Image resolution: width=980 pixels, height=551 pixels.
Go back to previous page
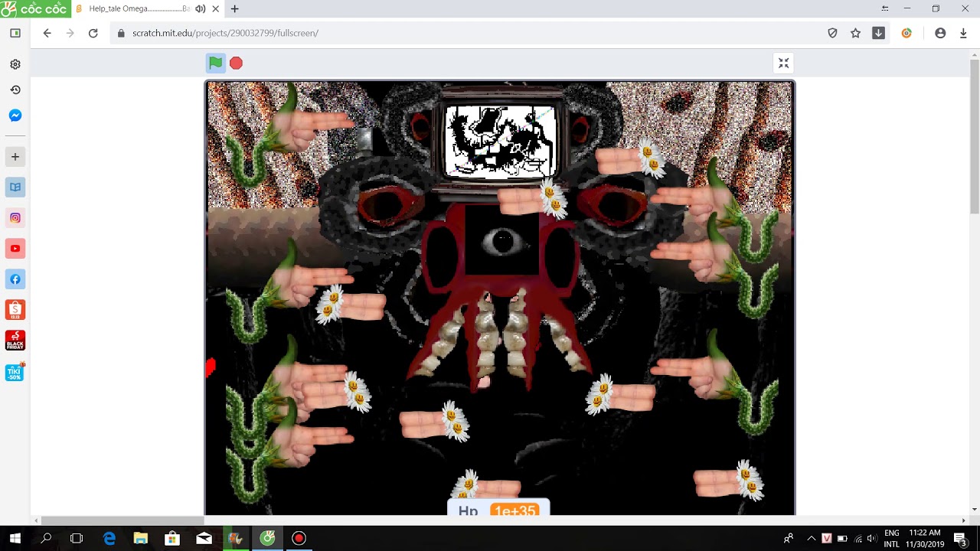tap(47, 33)
